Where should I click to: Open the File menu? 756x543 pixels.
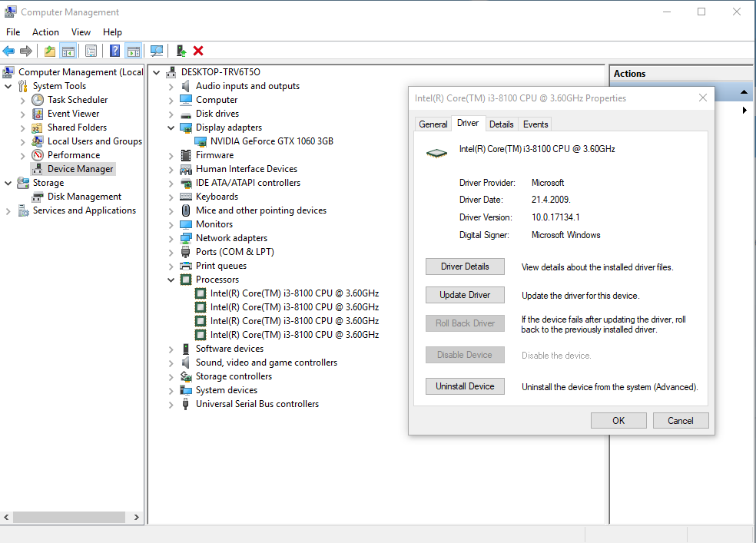(13, 32)
